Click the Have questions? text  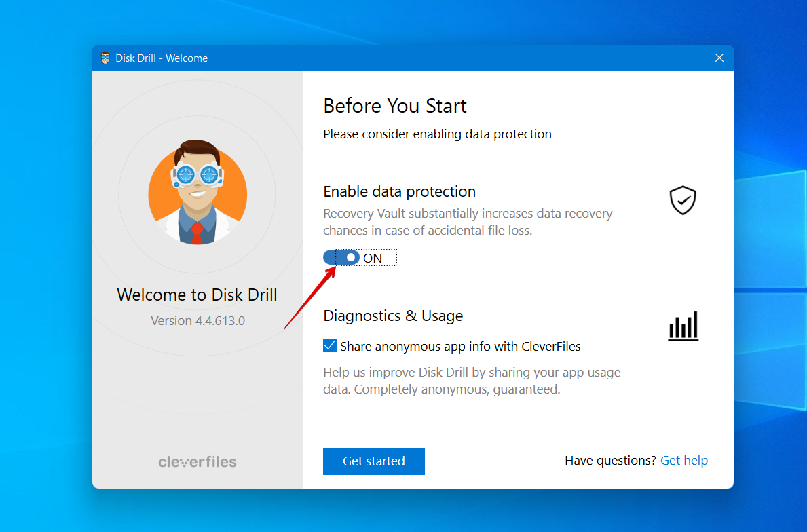pos(610,461)
